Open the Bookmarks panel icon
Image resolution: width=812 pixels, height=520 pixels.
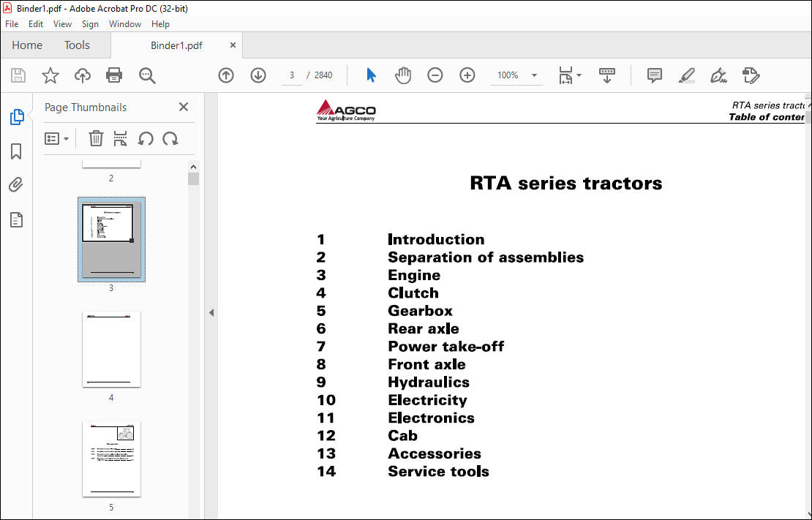coord(16,151)
